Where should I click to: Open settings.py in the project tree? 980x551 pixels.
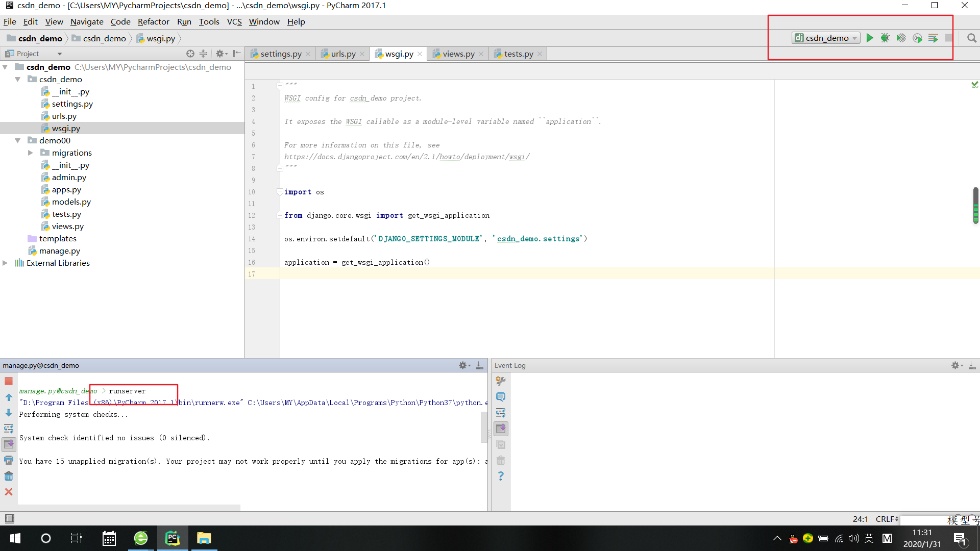72,104
